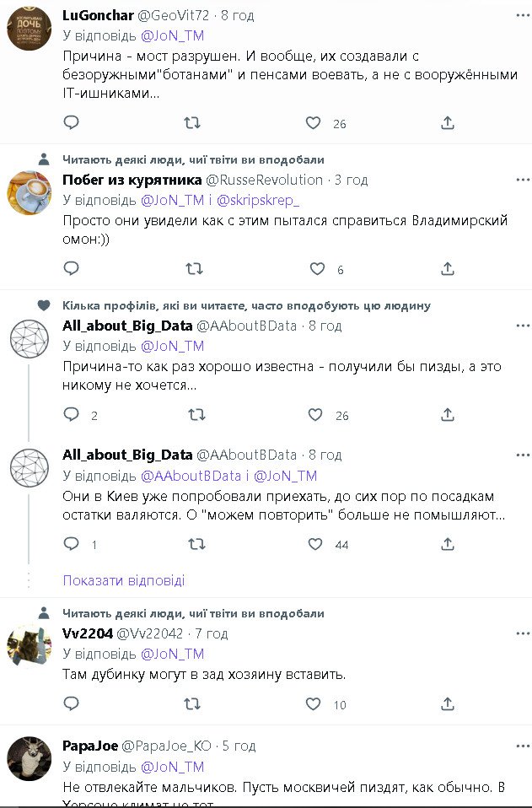532x808 pixels.
Task: Share LuGonchar's tweet
Action: coord(448,123)
